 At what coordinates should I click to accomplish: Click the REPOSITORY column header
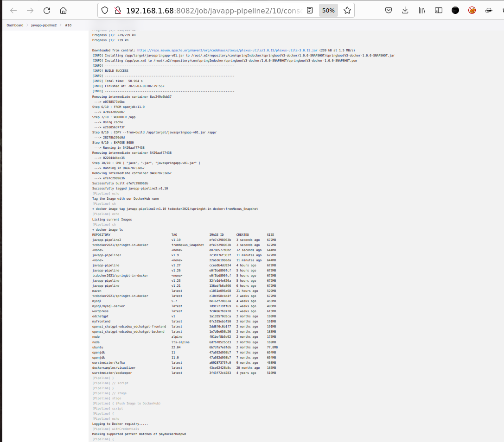click(101, 235)
